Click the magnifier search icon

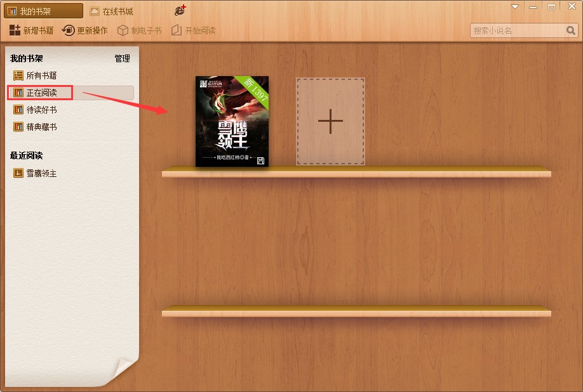pos(571,30)
